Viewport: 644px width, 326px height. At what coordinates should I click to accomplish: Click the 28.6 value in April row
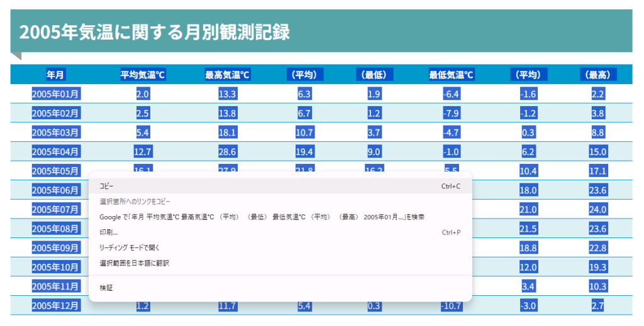click(x=227, y=151)
